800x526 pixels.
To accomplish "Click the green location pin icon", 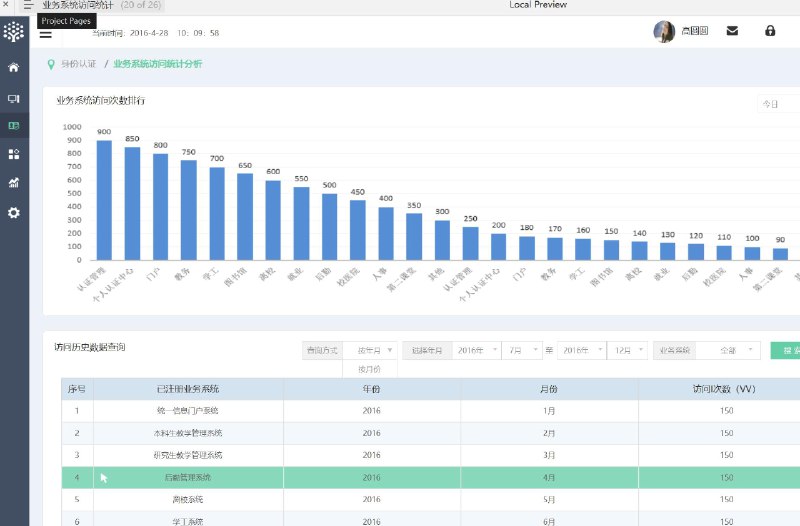I will [x=51, y=64].
